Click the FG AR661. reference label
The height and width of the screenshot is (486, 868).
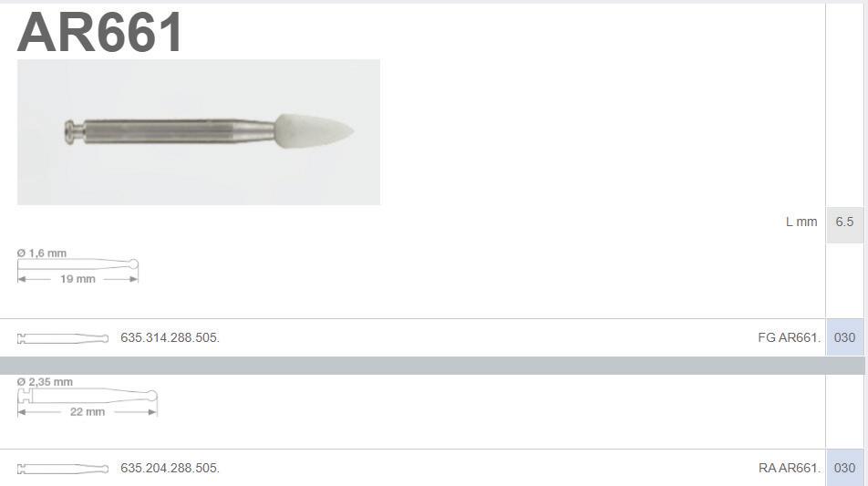(790, 337)
